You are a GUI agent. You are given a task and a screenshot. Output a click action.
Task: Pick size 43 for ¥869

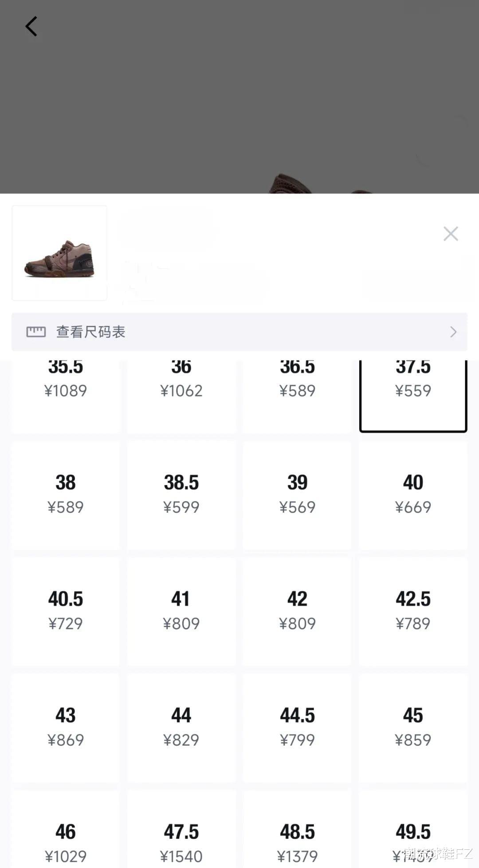pyautogui.click(x=66, y=728)
